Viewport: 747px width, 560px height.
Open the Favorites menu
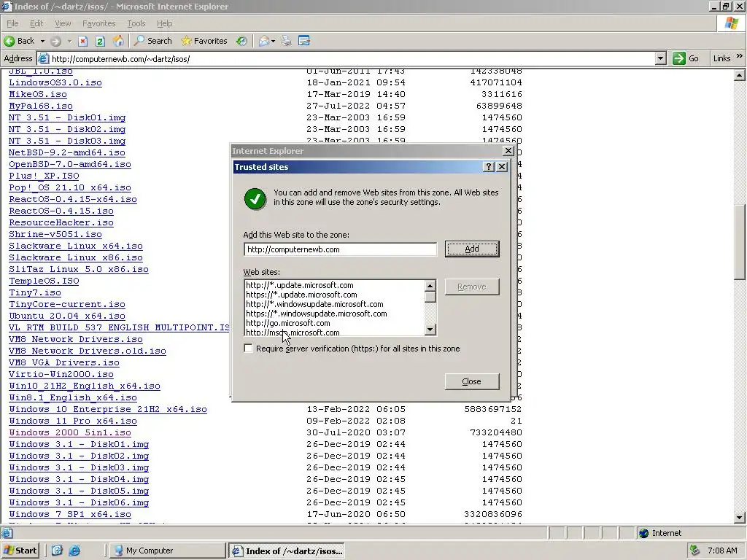98,23
